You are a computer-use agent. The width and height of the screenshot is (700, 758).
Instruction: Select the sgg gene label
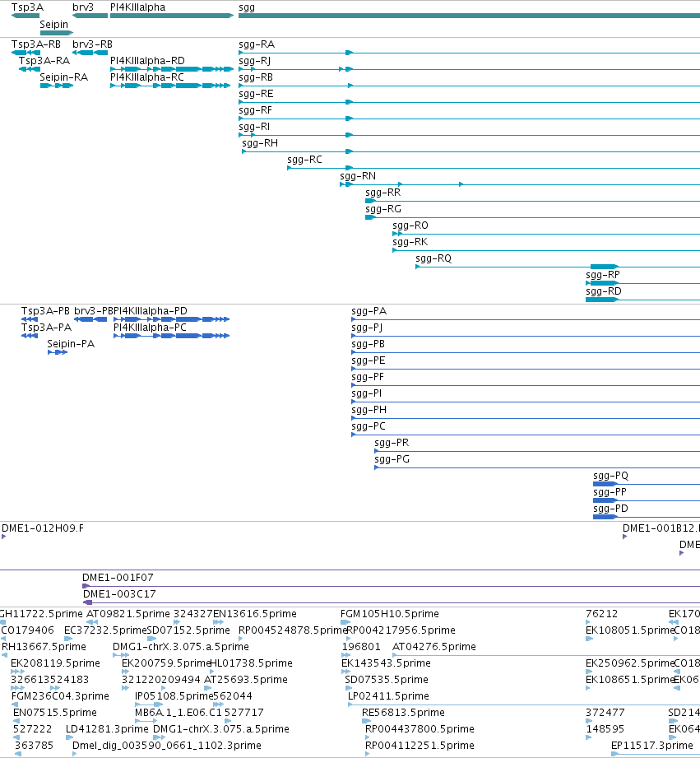[x=247, y=7]
